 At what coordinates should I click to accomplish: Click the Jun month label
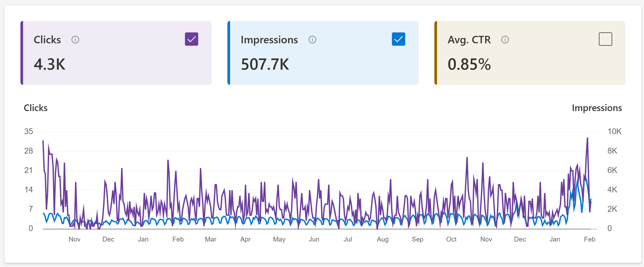(314, 239)
